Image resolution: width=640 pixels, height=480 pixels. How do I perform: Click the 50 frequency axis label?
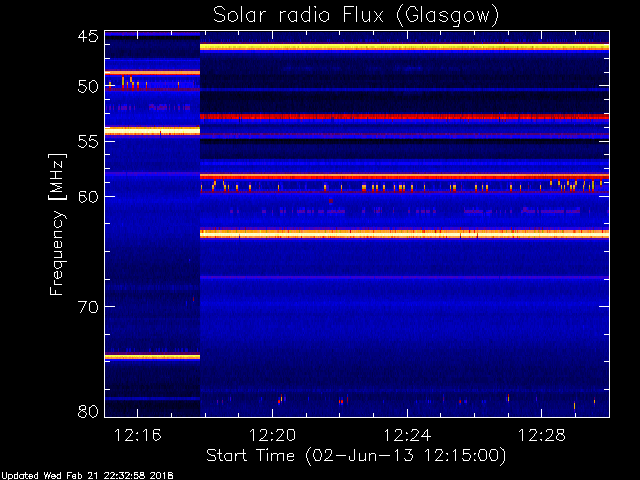click(88, 87)
